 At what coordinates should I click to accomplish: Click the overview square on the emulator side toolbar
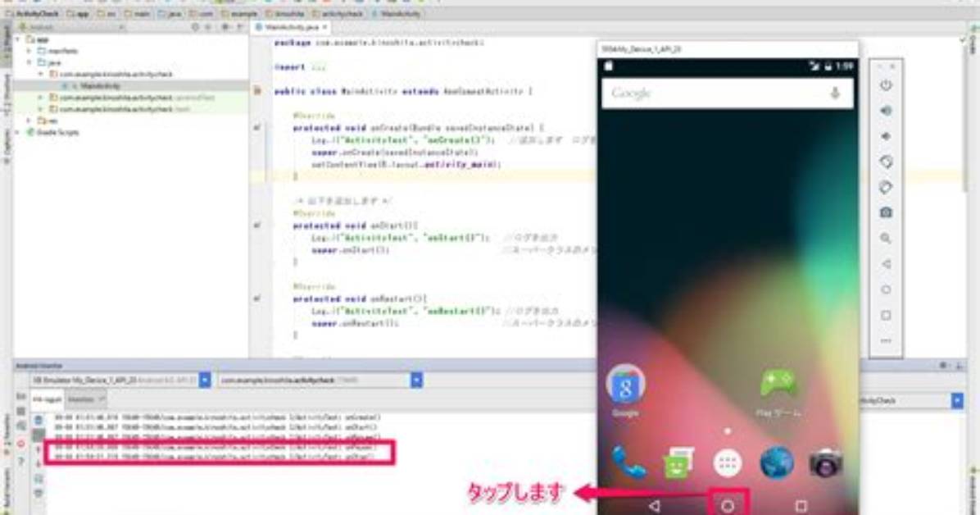click(x=886, y=316)
